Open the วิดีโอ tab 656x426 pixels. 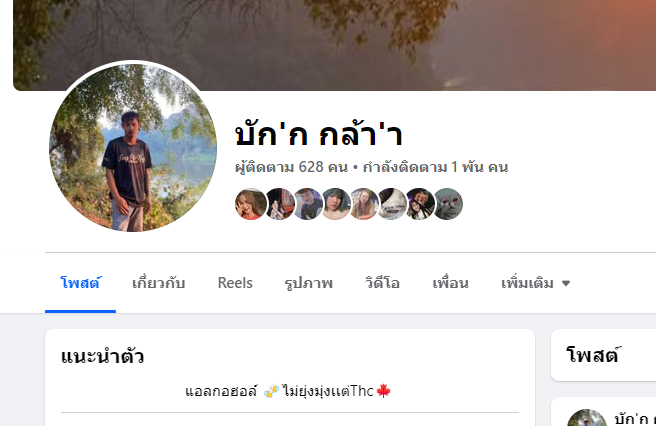click(382, 283)
